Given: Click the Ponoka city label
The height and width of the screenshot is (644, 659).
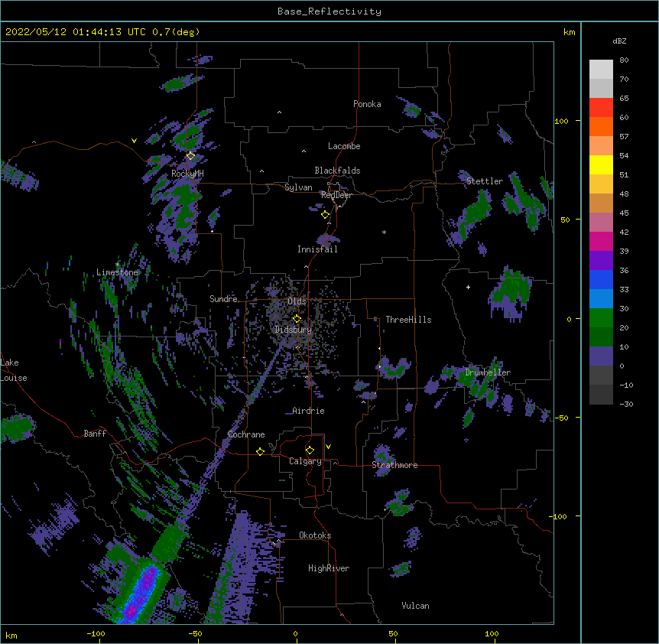Looking at the screenshot, I should [367, 104].
